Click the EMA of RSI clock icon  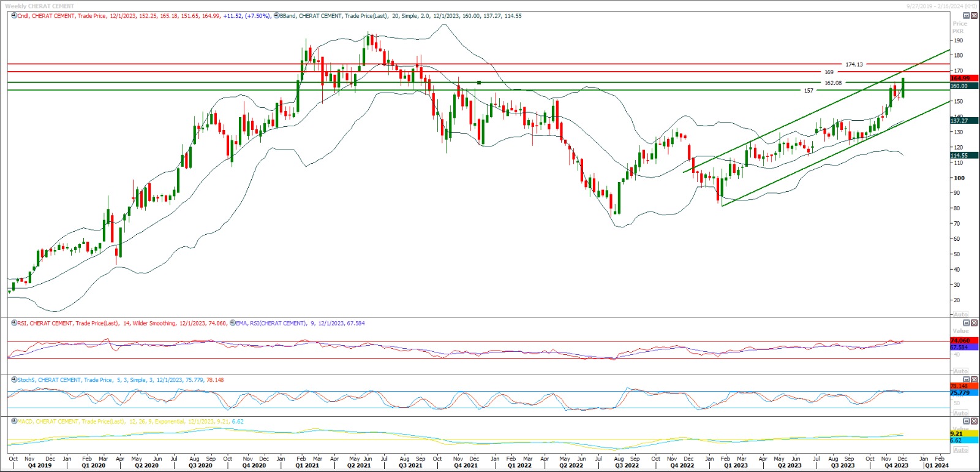(x=232, y=323)
